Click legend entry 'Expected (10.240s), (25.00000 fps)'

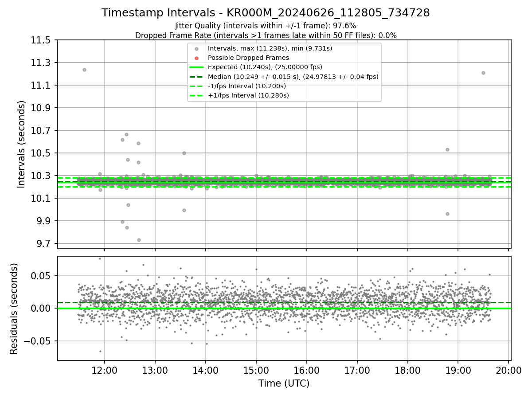click(x=265, y=67)
